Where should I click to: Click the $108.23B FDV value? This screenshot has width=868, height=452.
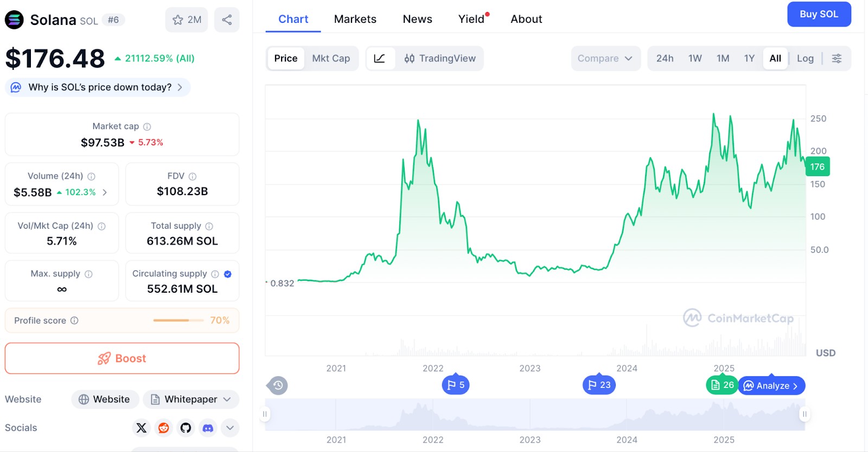point(182,191)
